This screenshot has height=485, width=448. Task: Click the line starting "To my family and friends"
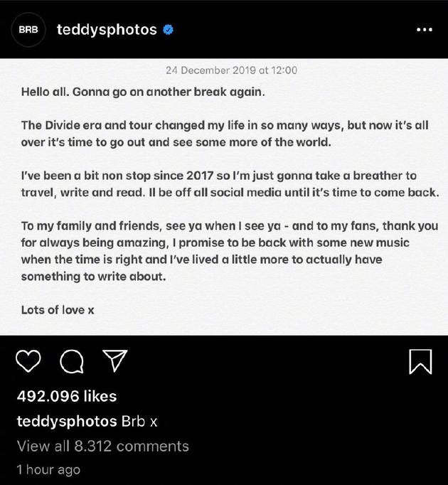click(229, 225)
